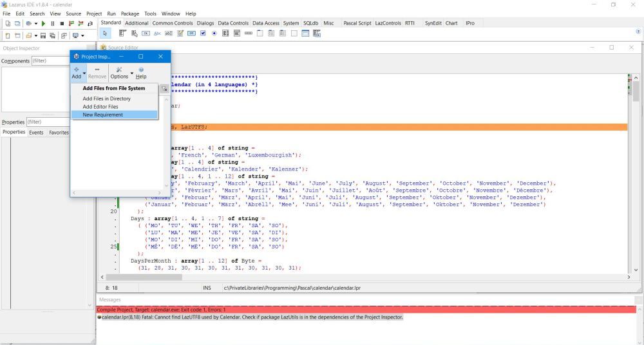Switch to the Dialogs palette tab
This screenshot has width=644, height=345.
coord(205,23)
